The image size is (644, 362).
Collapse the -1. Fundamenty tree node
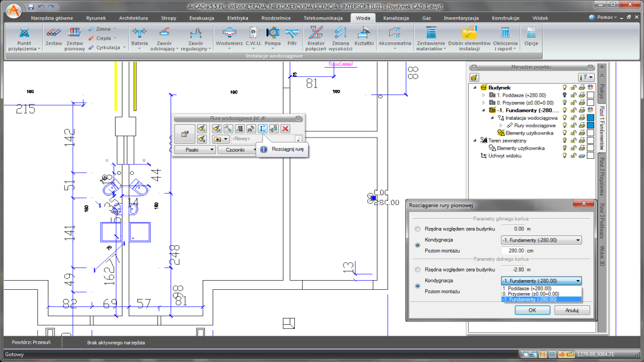(483, 110)
